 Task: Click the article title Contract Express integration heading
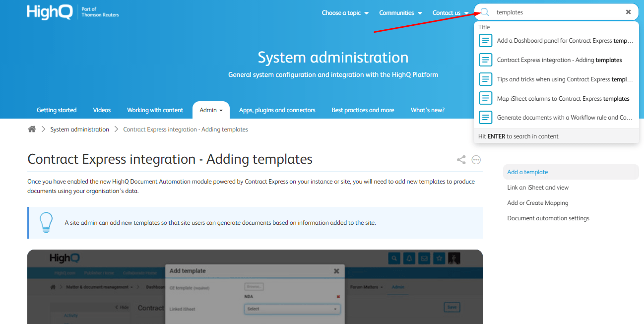click(170, 159)
